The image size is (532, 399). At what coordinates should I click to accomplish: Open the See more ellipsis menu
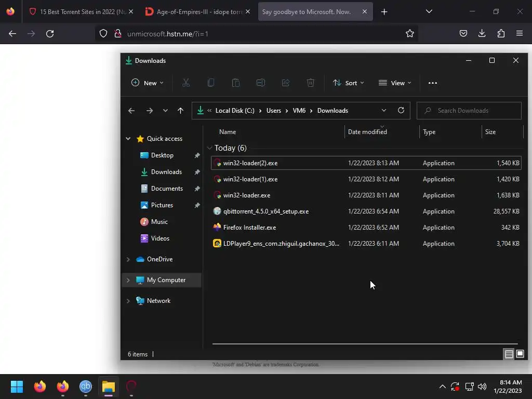tap(433, 83)
